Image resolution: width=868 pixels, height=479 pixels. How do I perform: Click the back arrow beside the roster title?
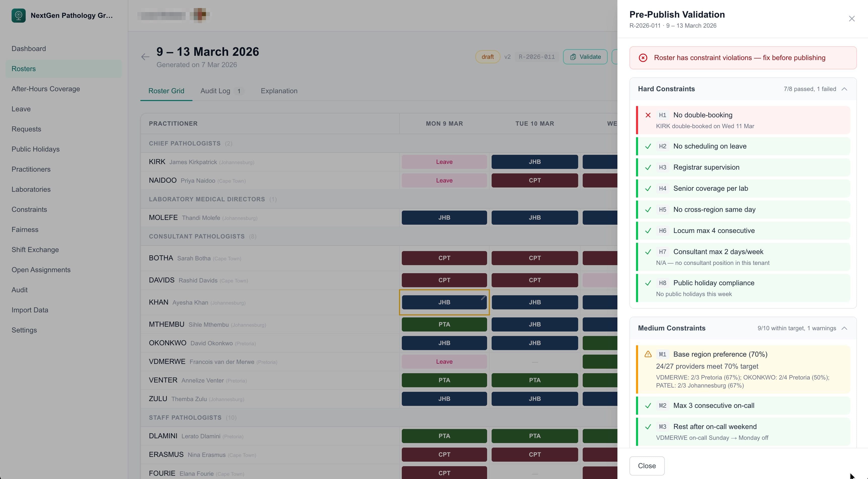tap(145, 57)
